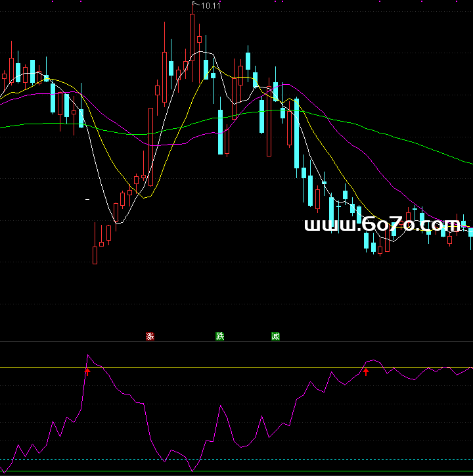
Task: Click the second red arrow on the indicator
Action: pyautogui.click(x=367, y=372)
